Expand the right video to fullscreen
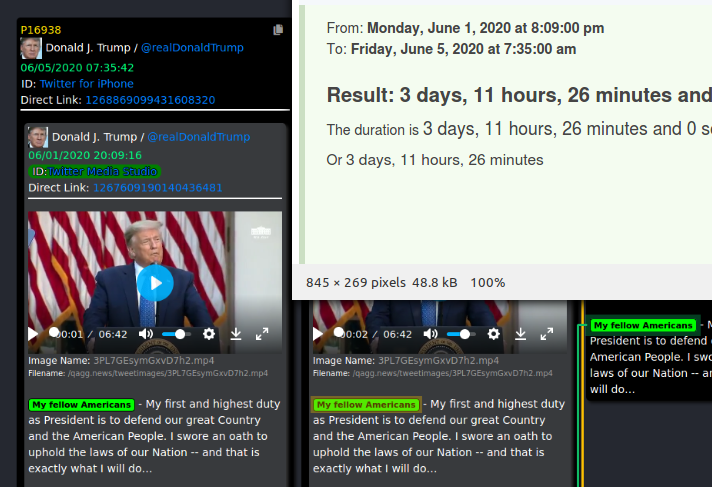Screen dimensions: 712x487 tap(546, 334)
